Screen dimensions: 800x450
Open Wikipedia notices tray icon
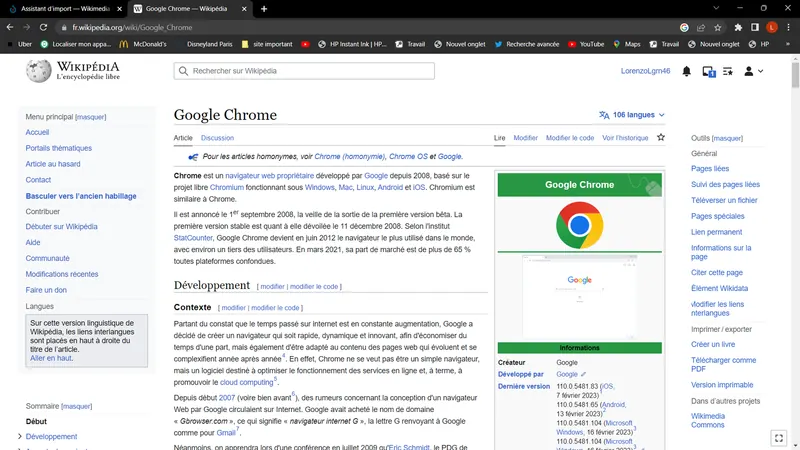[x=709, y=72]
